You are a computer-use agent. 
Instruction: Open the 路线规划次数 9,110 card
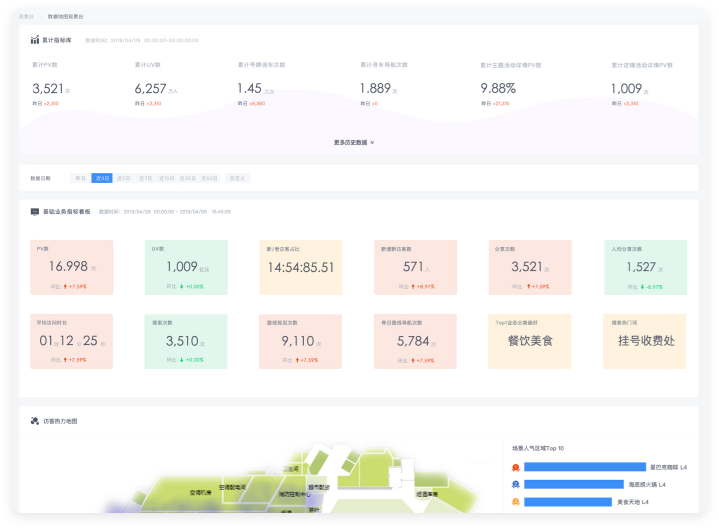point(300,342)
